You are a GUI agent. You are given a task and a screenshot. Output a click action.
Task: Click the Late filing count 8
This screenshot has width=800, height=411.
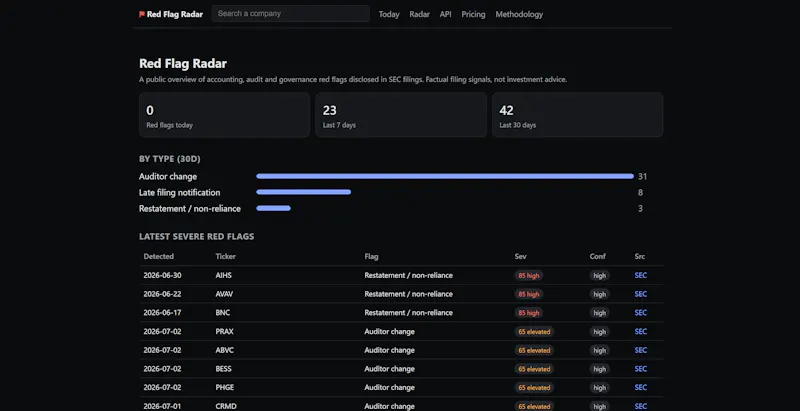pyautogui.click(x=640, y=193)
